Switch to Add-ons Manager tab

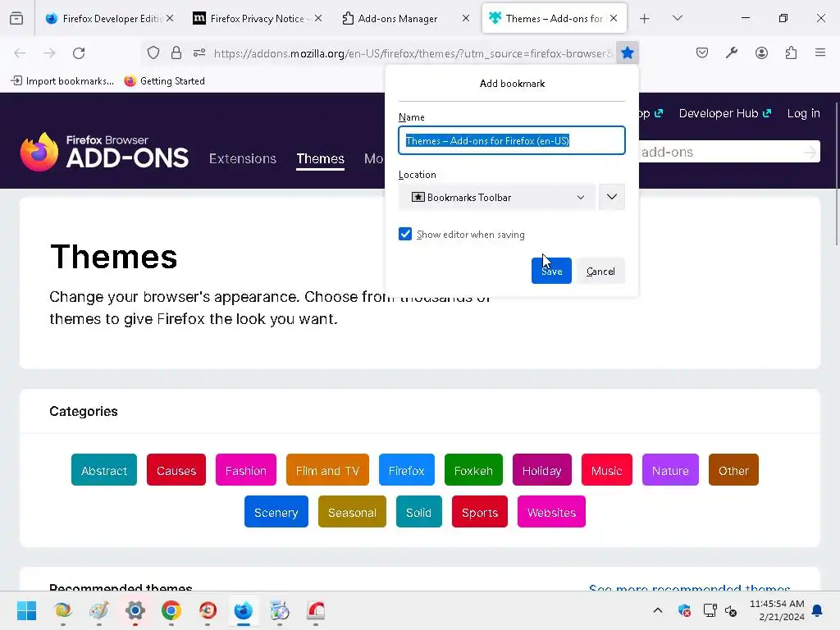tap(405, 19)
